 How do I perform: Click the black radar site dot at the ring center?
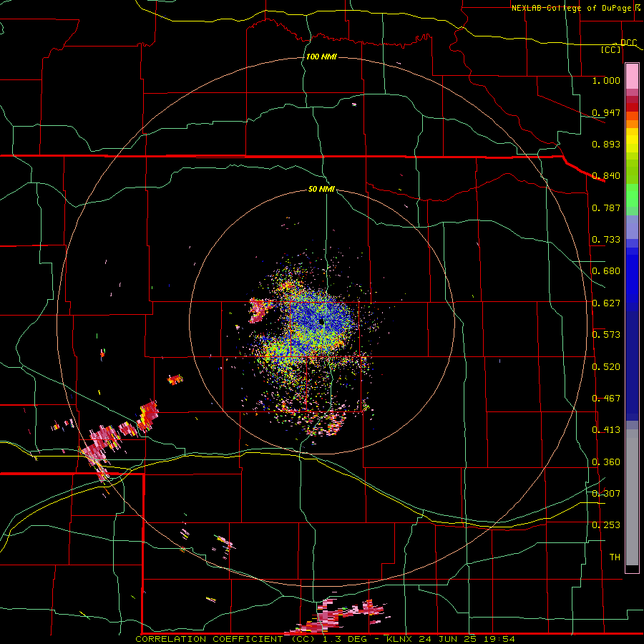321,322
